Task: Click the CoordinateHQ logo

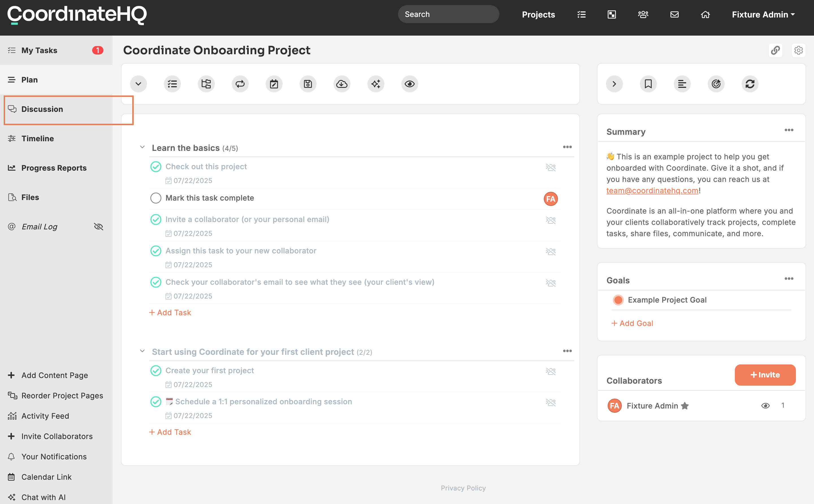Action: coord(77,15)
